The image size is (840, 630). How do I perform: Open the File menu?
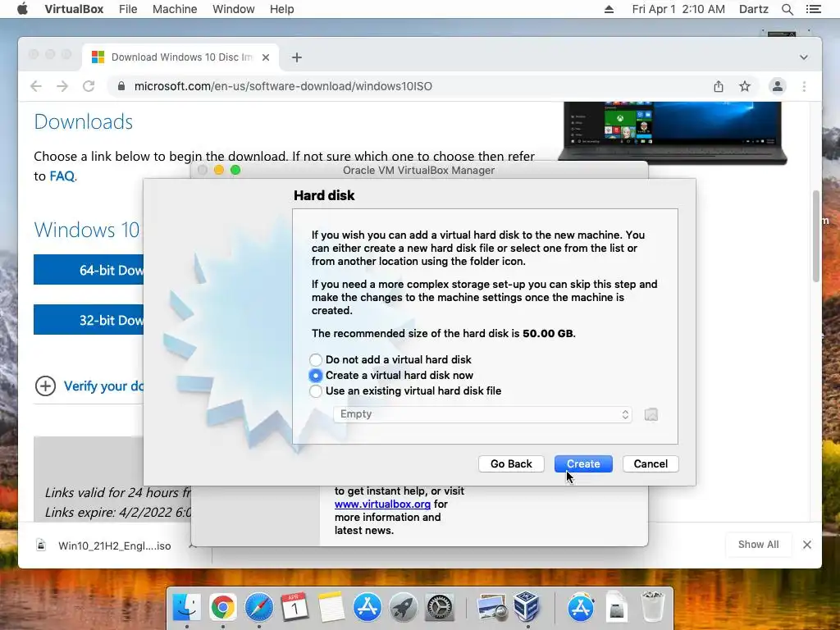coord(128,9)
